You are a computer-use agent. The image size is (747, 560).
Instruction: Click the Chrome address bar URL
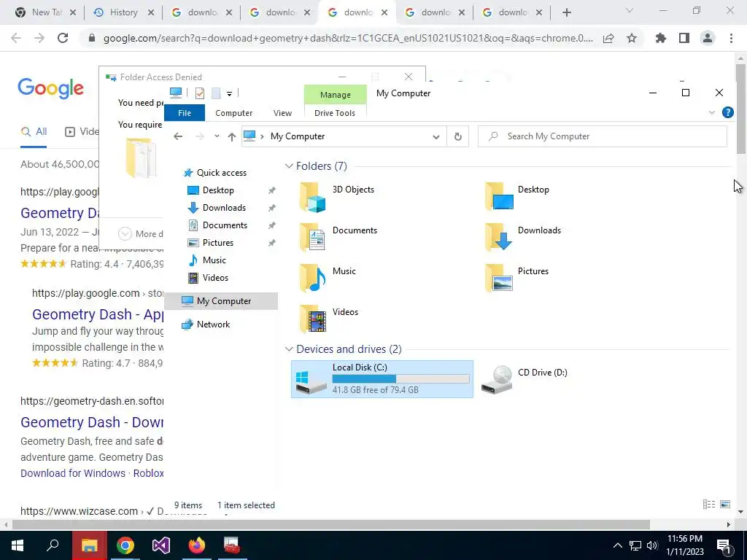click(x=348, y=38)
